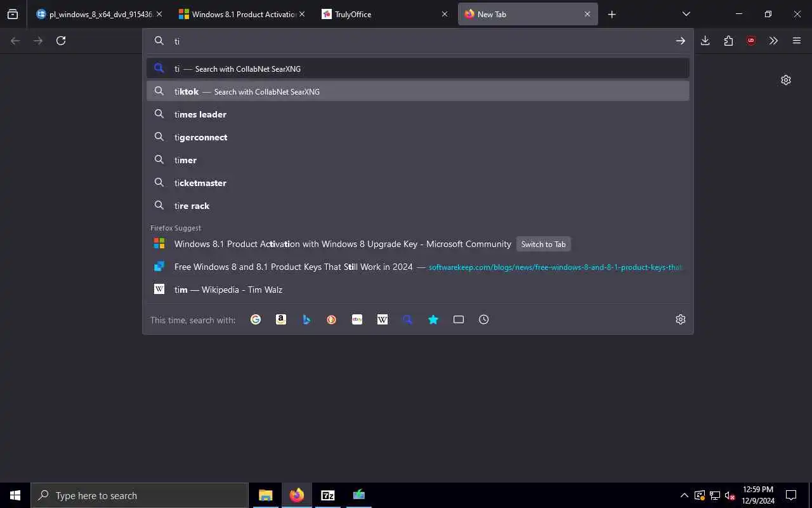812x508 pixels.
Task: Search open tabs using the tab icon
Action: click(x=459, y=319)
